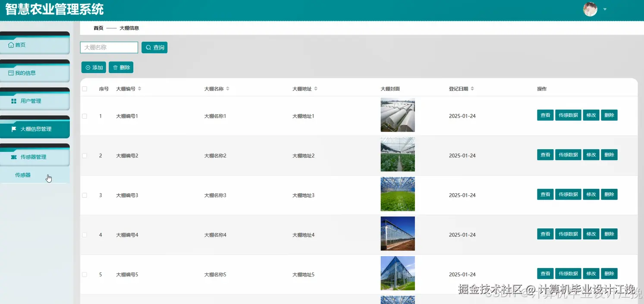The height and width of the screenshot is (304, 644).
Task: Click 传感数据 for 大棚编号1 row
Action: 568,115
